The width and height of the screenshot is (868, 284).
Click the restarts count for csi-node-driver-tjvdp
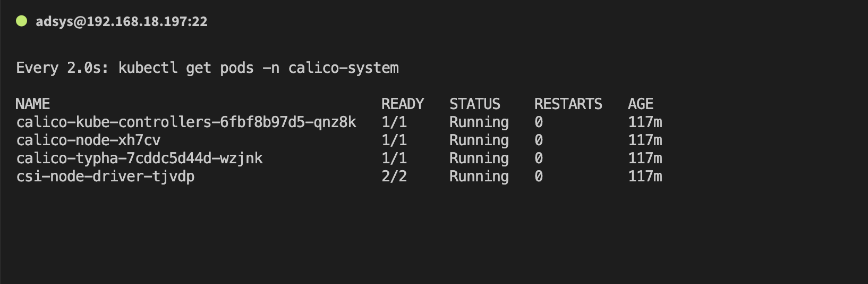539,177
